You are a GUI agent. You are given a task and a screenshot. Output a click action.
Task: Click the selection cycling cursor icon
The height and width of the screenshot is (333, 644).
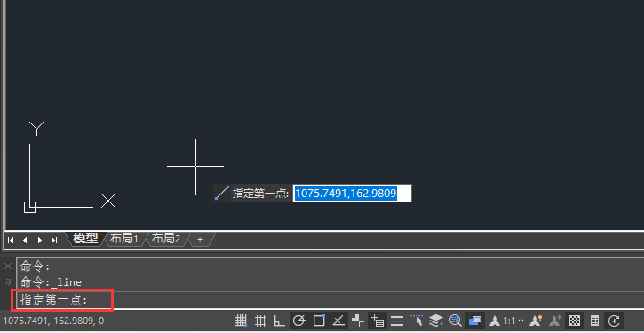click(417, 321)
